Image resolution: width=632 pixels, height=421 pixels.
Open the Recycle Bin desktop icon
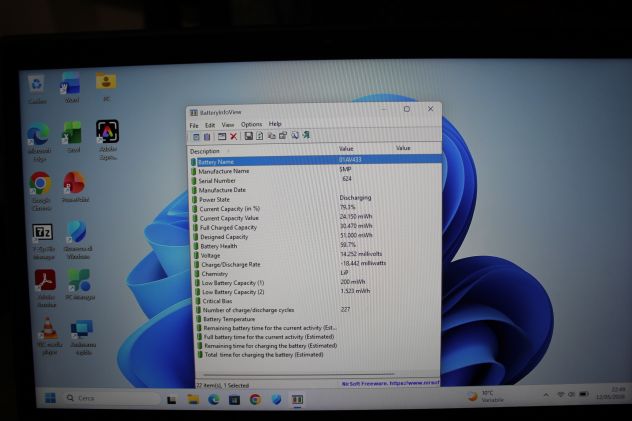(x=37, y=89)
